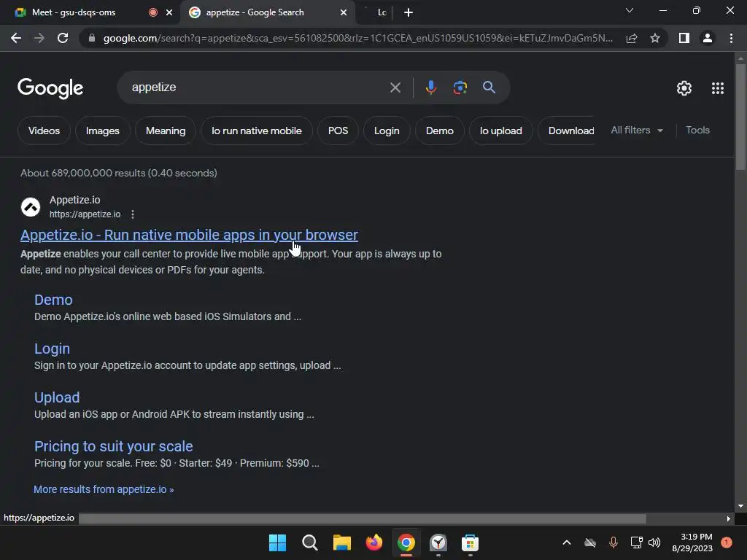Reload the current page
The image size is (747, 560).
63,38
